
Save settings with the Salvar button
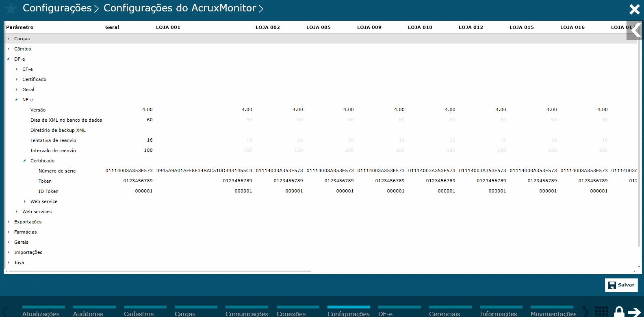(621, 285)
